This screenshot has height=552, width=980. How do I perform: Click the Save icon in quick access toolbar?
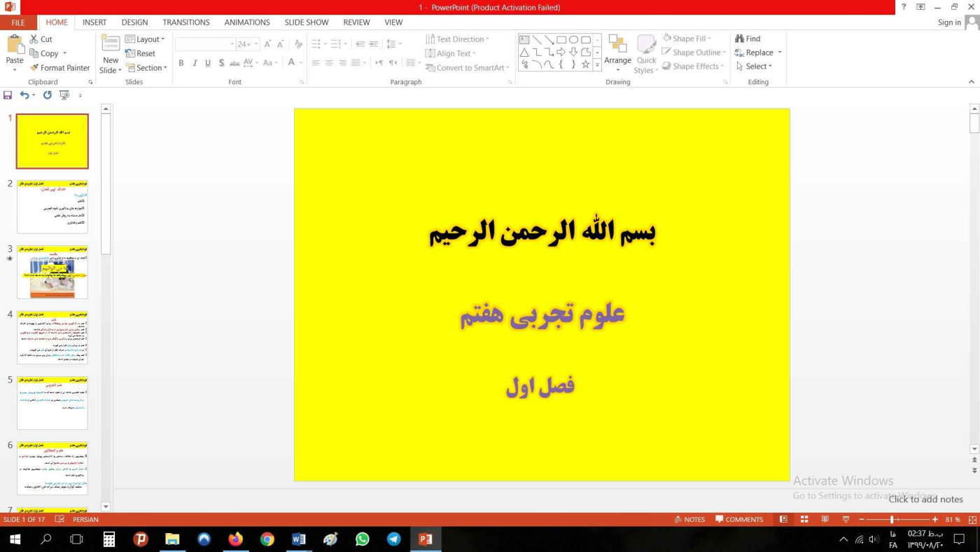pos(8,95)
